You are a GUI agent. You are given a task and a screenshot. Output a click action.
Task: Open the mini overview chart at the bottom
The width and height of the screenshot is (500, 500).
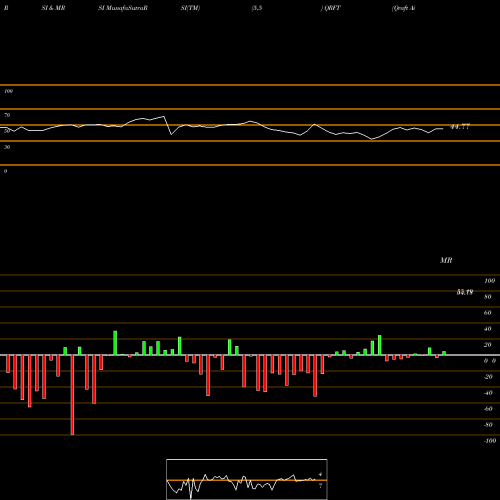[247, 479]
